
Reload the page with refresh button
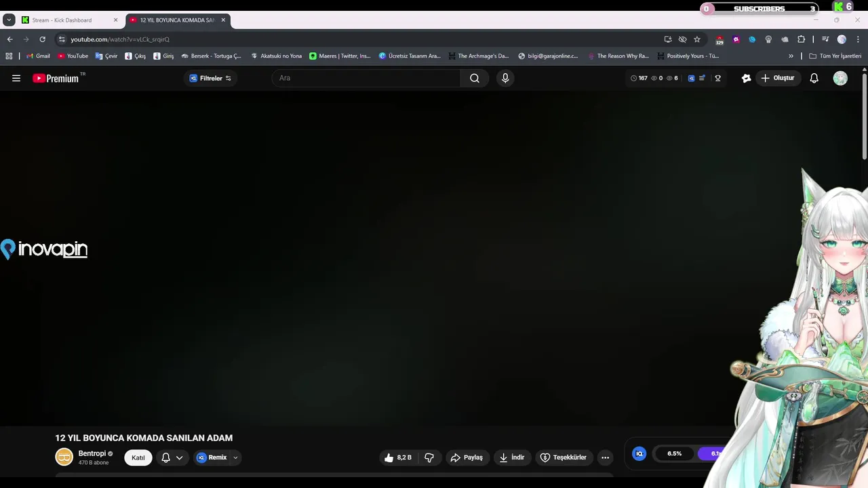[x=42, y=39]
